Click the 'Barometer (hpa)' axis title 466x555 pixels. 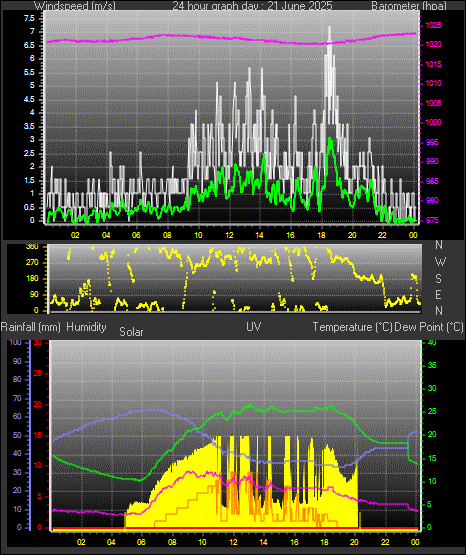pyautogui.click(x=409, y=6)
